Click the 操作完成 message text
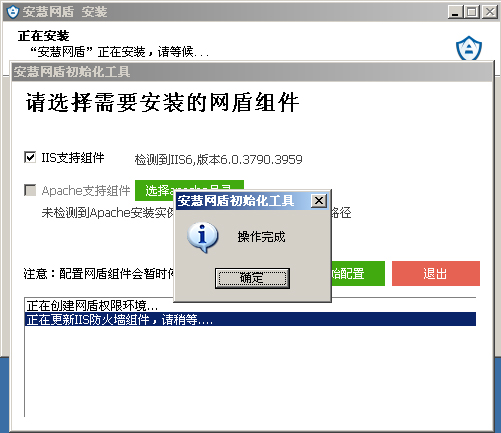501x433 pixels. click(261, 237)
